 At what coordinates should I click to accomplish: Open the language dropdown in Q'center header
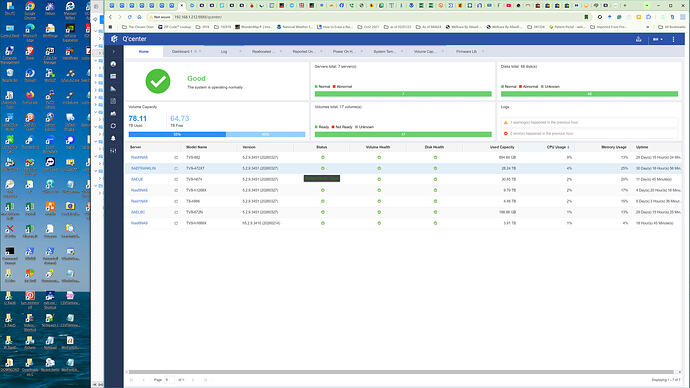657,39
